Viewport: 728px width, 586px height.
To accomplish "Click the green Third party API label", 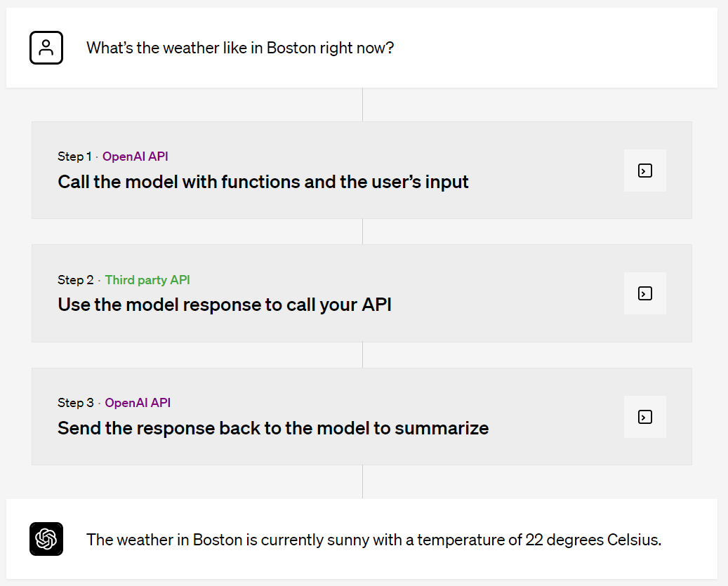I will tap(147, 280).
